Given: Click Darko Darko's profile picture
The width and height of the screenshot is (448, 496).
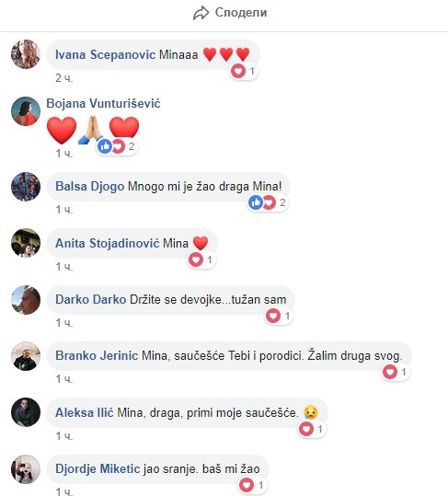Looking at the screenshot, I should click(x=26, y=300).
